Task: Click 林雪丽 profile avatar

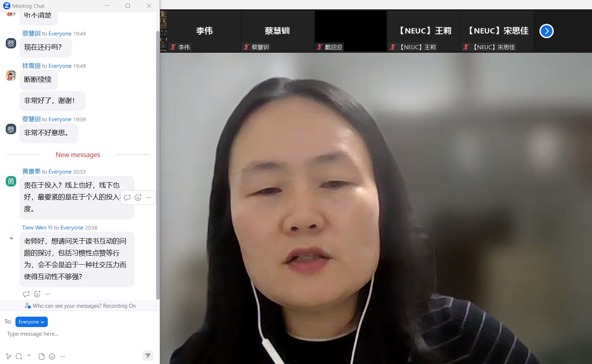Action: click(x=11, y=75)
